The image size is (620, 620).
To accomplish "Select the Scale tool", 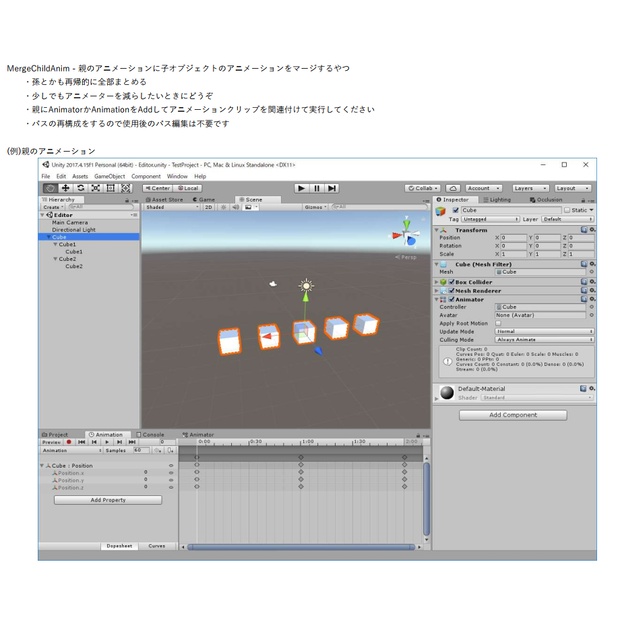I will [96, 188].
